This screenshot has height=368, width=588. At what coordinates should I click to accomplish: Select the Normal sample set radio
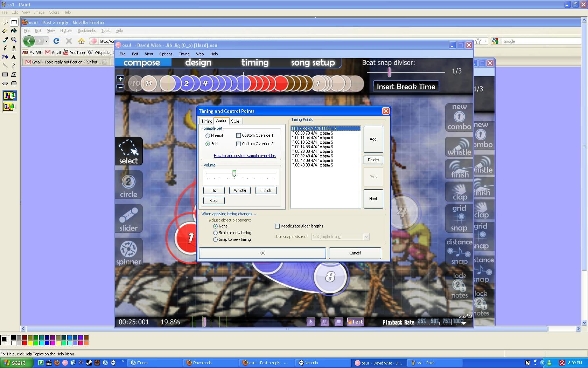pos(208,136)
